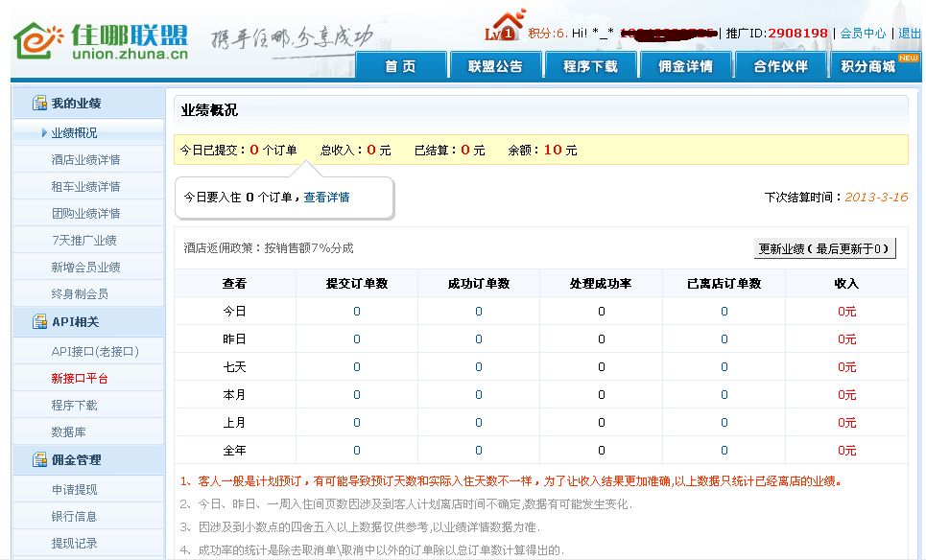Select 新接口平台 in the sidebar
The image size is (926, 560).
80,379
